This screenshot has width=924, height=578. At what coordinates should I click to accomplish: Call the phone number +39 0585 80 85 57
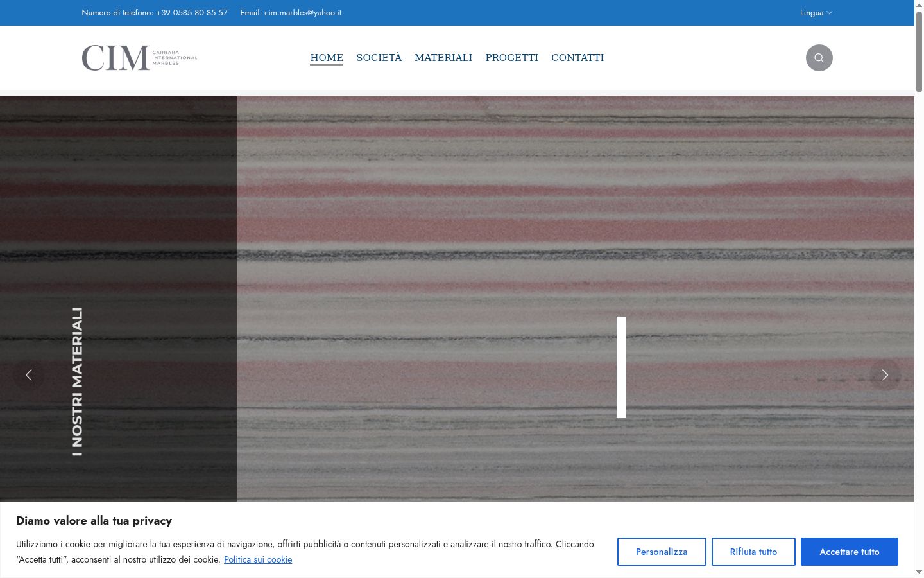click(x=192, y=13)
